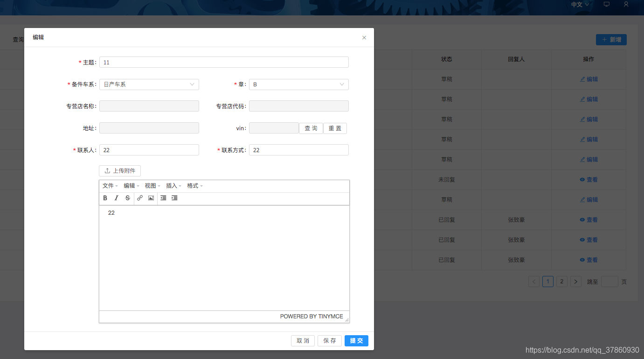Click the 上传附件 upload button
Viewport: 644px width, 359px height.
(x=120, y=171)
